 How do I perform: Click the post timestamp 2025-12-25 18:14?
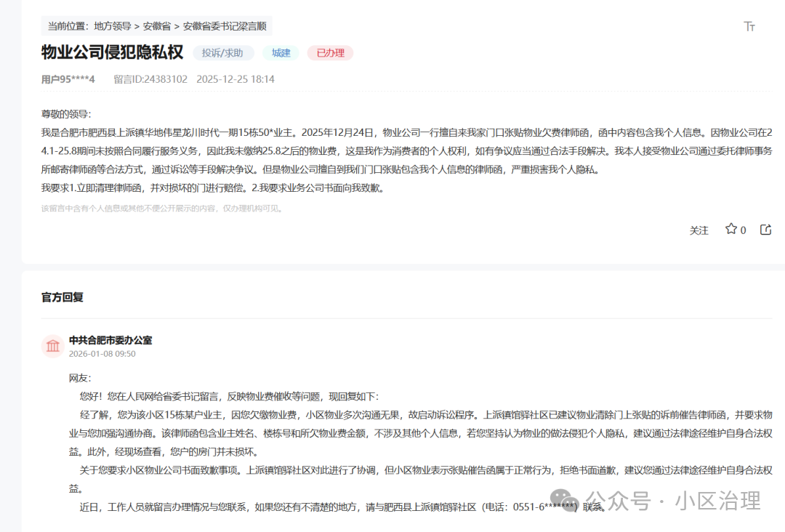pos(235,79)
